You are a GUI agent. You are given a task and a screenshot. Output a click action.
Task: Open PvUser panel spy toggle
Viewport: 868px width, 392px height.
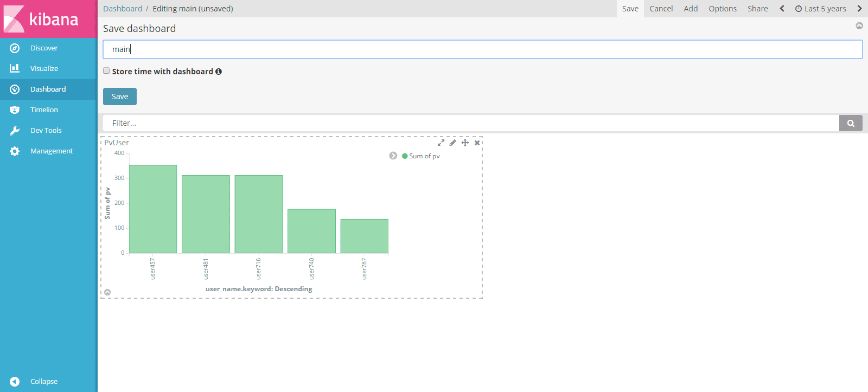[x=107, y=292]
